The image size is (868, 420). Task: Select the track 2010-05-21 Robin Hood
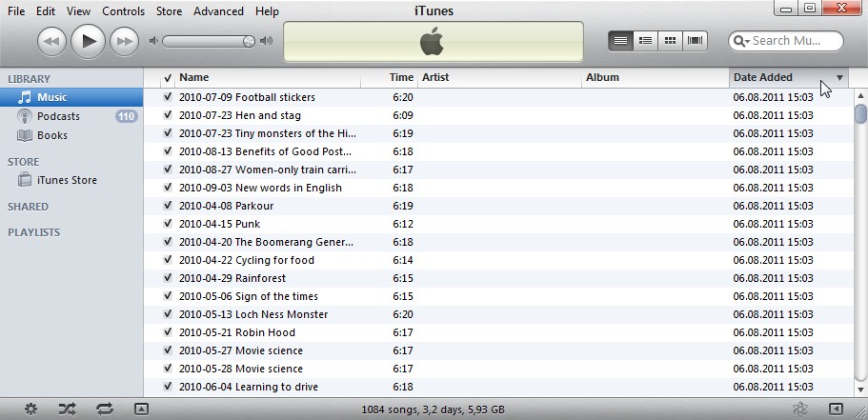(498, 332)
